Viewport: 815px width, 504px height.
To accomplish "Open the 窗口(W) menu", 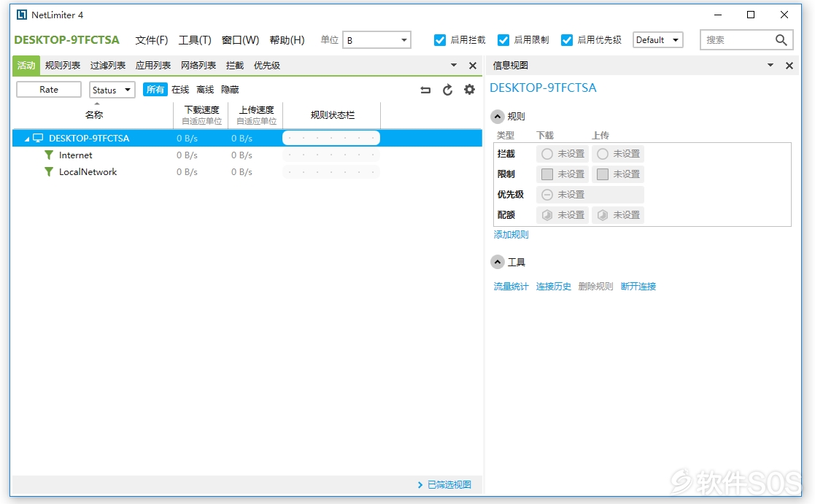I will coord(240,40).
